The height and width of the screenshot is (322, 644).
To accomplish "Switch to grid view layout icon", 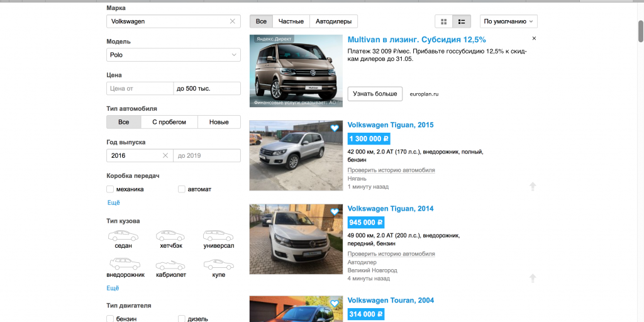I will tap(444, 21).
